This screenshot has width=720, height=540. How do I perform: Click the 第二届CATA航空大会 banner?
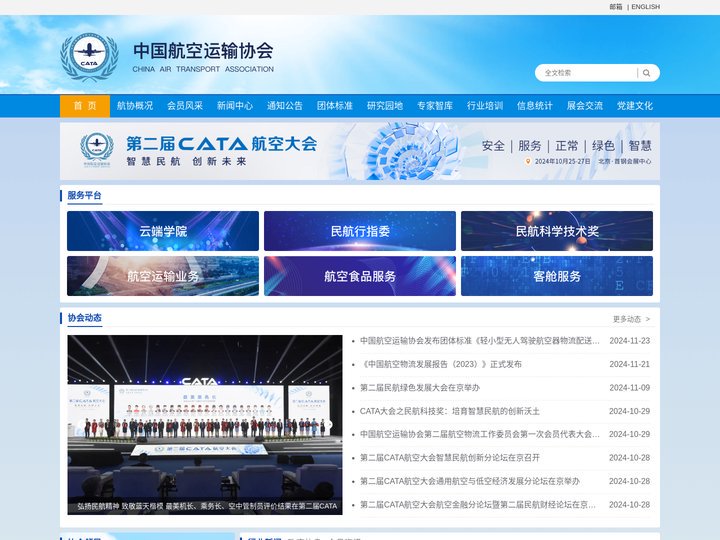click(x=360, y=151)
